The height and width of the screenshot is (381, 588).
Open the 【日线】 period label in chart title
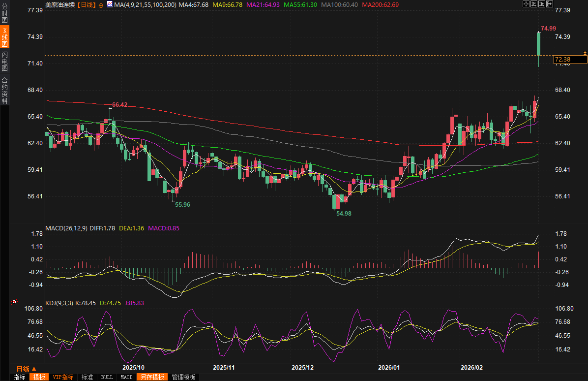tap(87, 4)
